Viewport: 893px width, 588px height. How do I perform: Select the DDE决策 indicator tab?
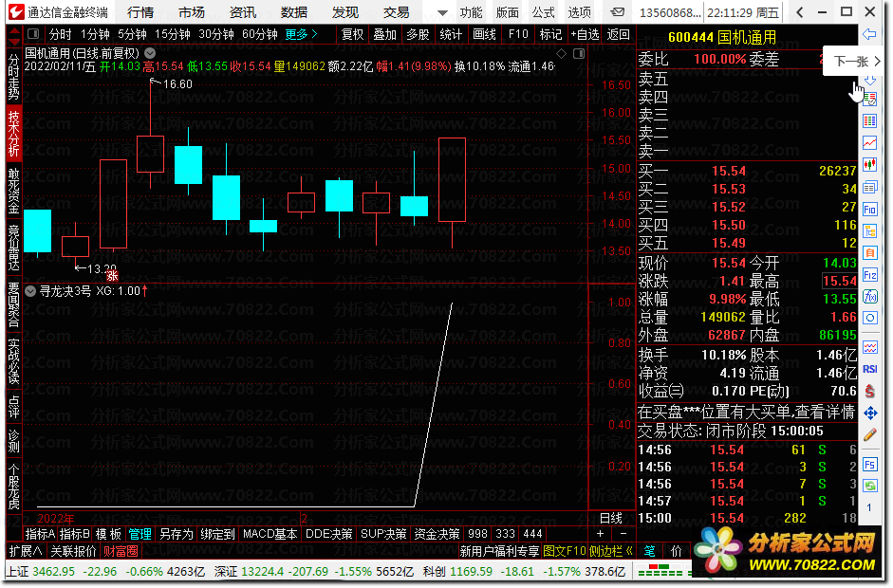point(329,534)
